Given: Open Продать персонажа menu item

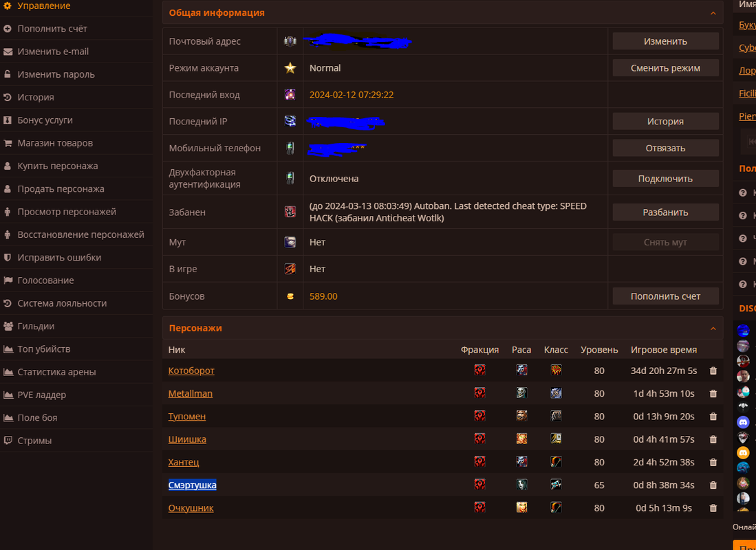Looking at the screenshot, I should pyautogui.click(x=61, y=189).
